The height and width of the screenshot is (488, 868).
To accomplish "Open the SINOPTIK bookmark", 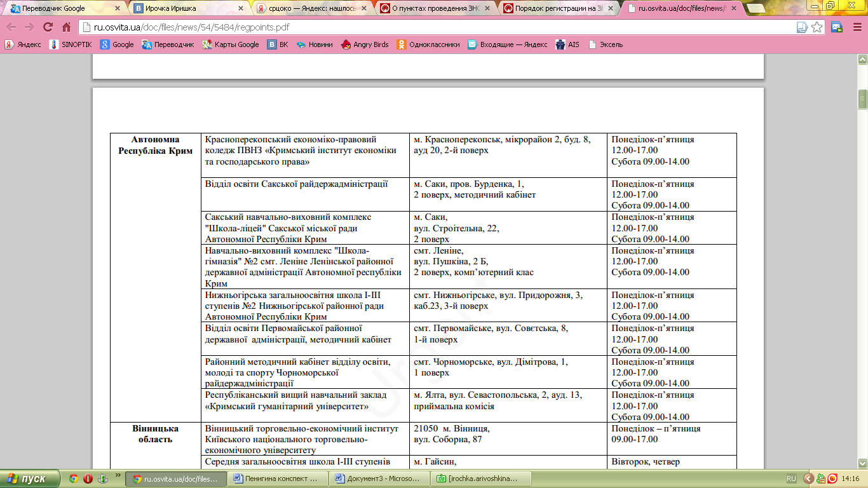I will coord(71,44).
